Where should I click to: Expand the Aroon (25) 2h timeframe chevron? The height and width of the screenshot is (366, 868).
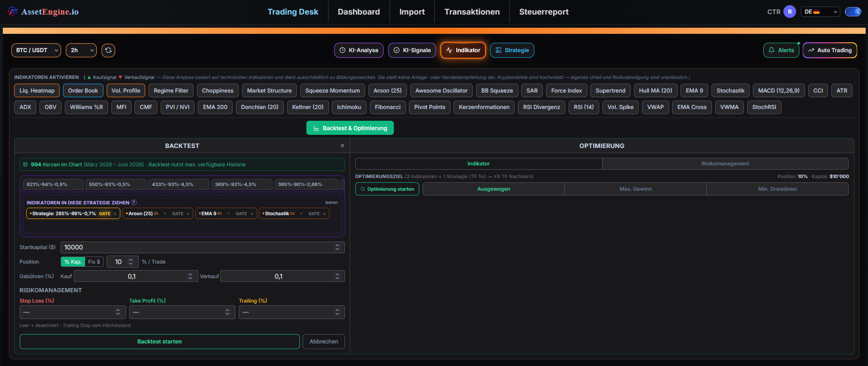[165, 214]
